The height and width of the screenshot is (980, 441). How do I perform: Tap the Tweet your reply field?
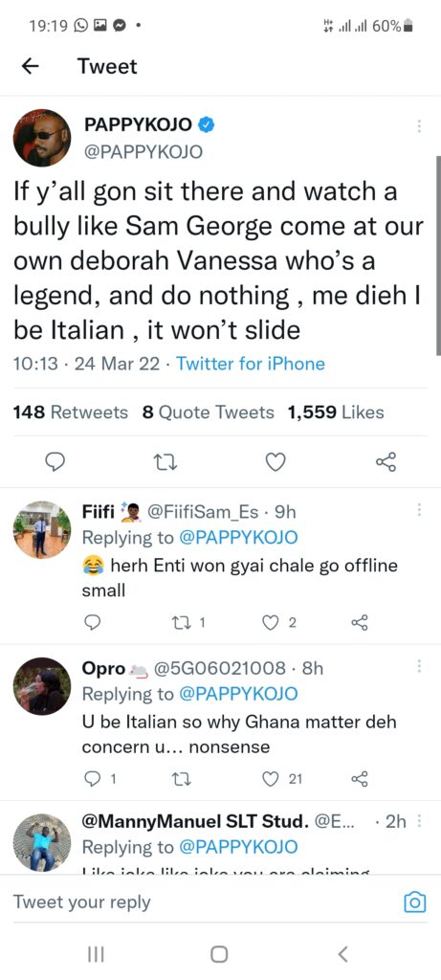[x=206, y=902]
